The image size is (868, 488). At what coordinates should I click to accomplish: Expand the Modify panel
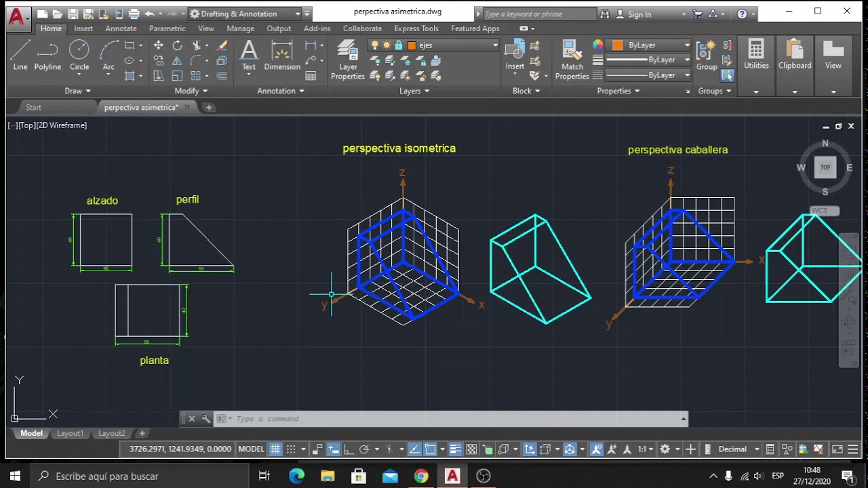(191, 91)
